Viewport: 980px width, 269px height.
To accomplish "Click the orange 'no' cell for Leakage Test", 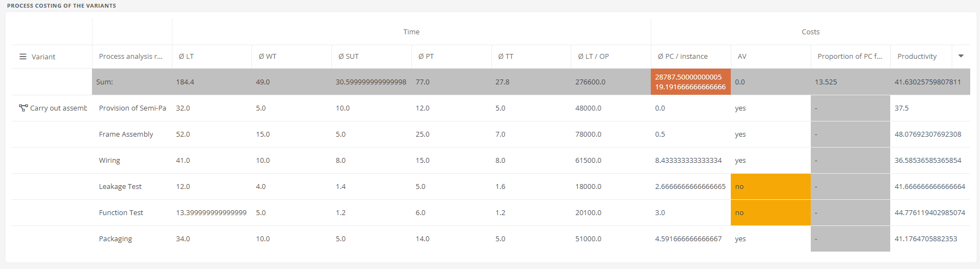I will click(x=771, y=187).
